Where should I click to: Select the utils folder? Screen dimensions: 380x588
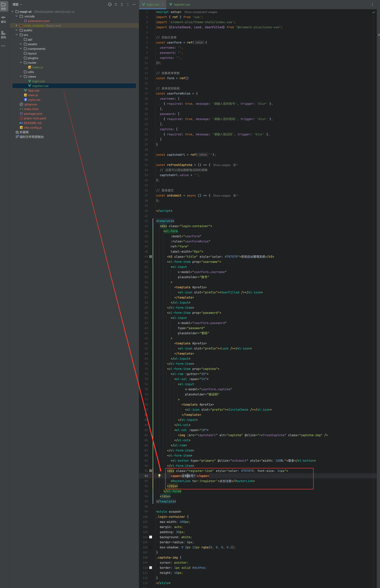[29, 72]
